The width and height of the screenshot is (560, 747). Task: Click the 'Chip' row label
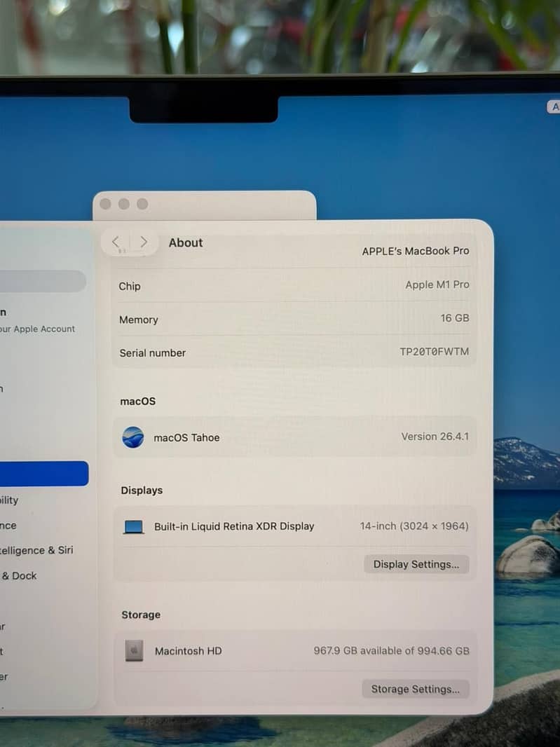130,287
